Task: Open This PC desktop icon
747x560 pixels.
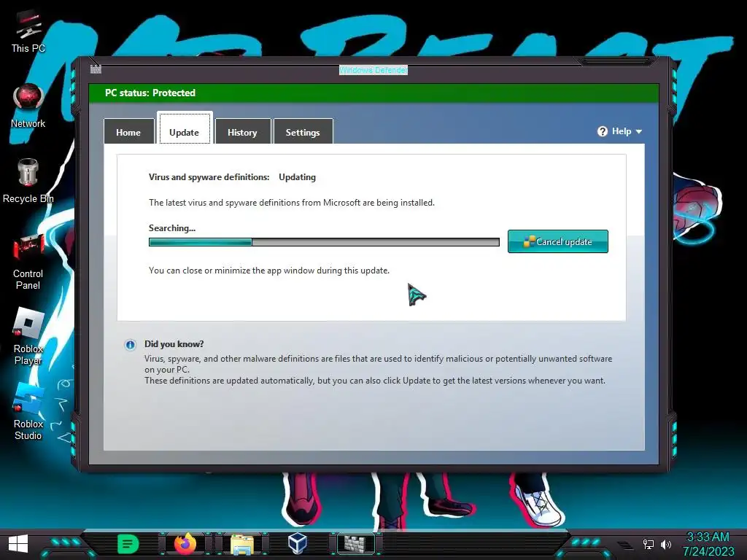Action: pyautogui.click(x=28, y=32)
